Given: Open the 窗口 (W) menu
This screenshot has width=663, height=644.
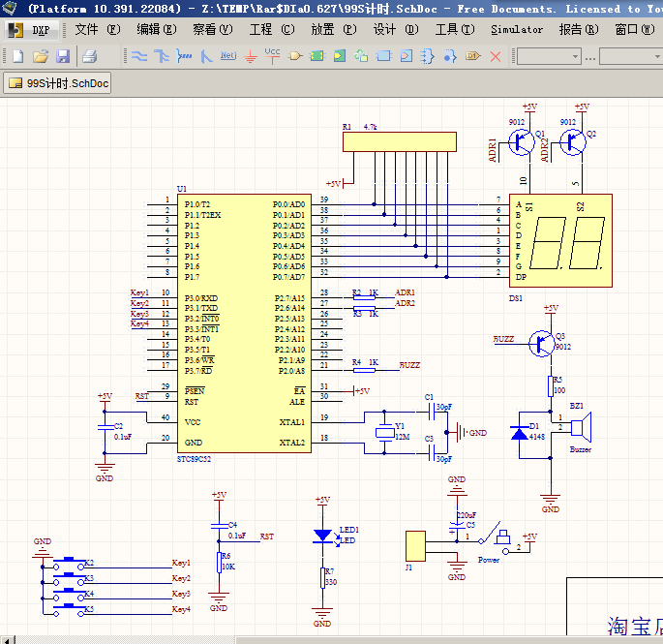Looking at the screenshot, I should click(635, 30).
